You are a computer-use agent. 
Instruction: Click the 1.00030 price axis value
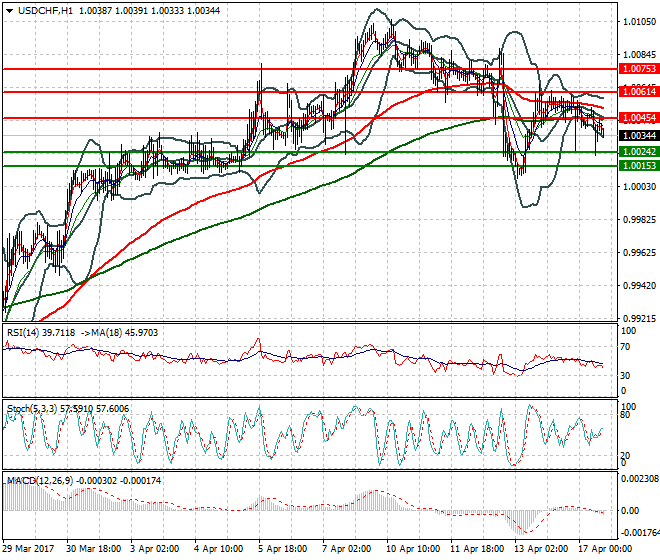pyautogui.click(x=639, y=187)
